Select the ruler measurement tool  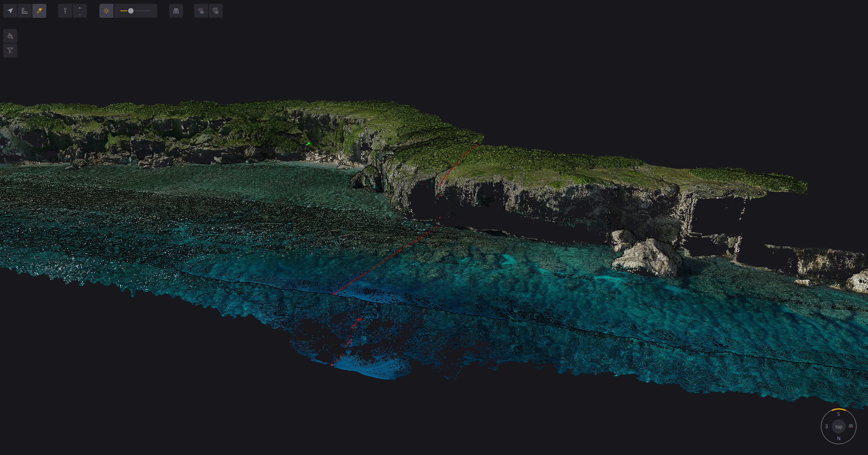click(x=25, y=11)
